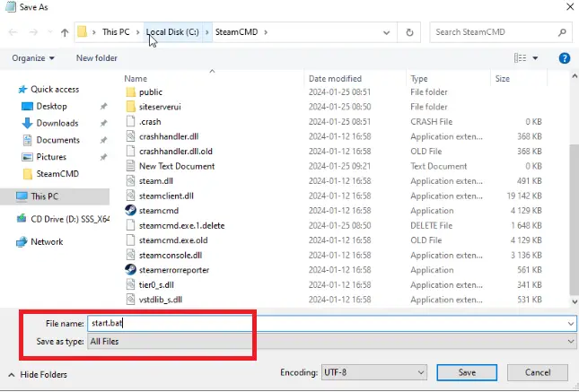Select the siteserverui folder icon

pos(131,107)
